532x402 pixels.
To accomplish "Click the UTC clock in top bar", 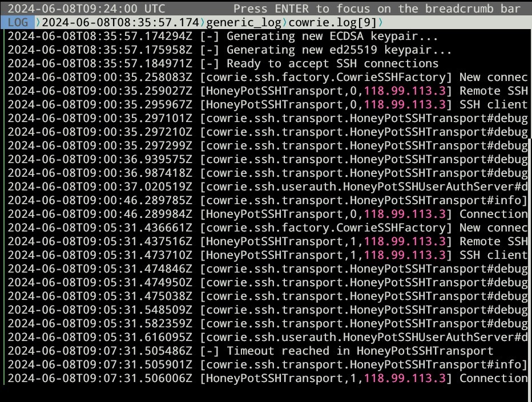I will (86, 9).
